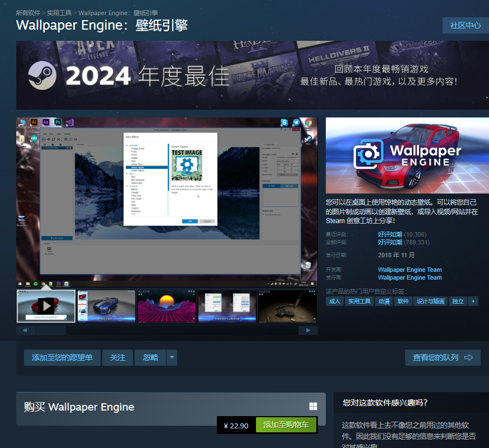Click the right arrow below the screenshots
The width and height of the screenshot is (489, 448).
(308, 330)
